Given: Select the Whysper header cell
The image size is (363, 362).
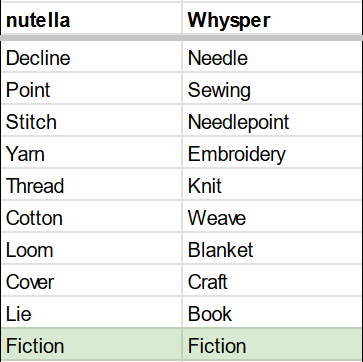Looking at the screenshot, I should [273, 19].
